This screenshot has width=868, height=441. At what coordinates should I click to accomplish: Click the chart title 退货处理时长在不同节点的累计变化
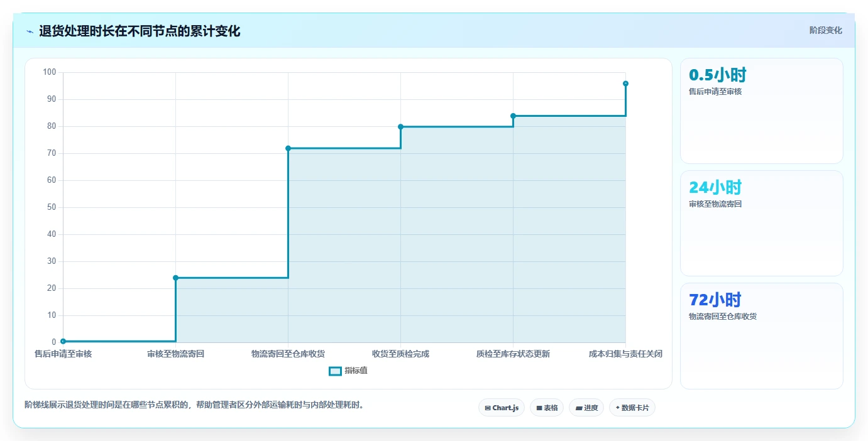[x=140, y=31]
